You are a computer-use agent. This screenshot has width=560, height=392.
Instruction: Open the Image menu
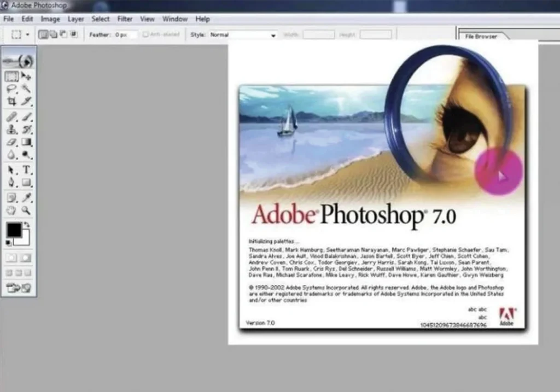pyautogui.click(x=50, y=19)
